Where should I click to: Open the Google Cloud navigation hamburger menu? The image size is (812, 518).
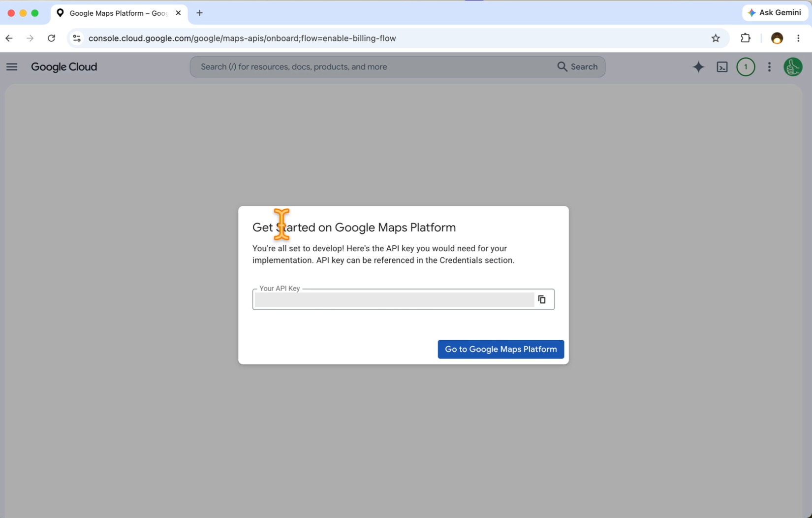click(x=12, y=67)
